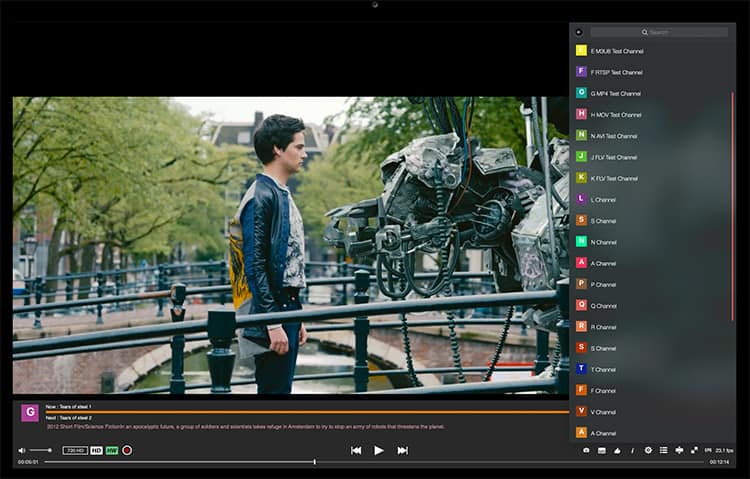Mute audio with the speaker icon

coord(22,450)
